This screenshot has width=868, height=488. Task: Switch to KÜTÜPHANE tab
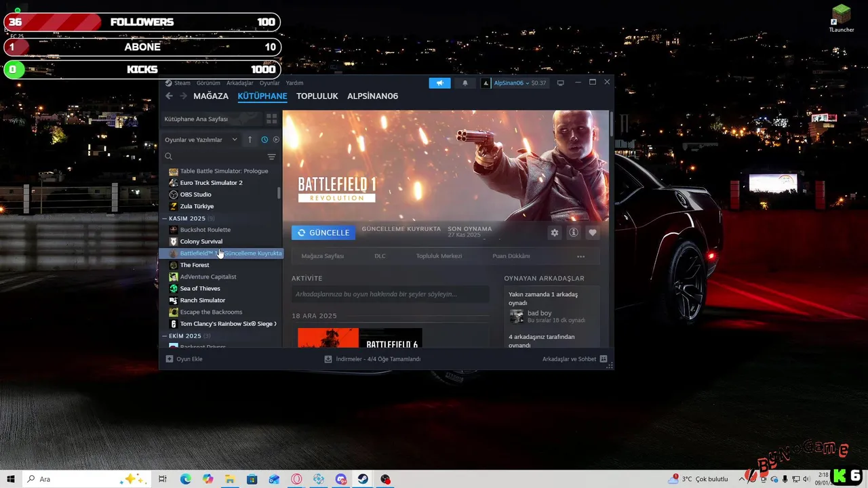pos(262,96)
